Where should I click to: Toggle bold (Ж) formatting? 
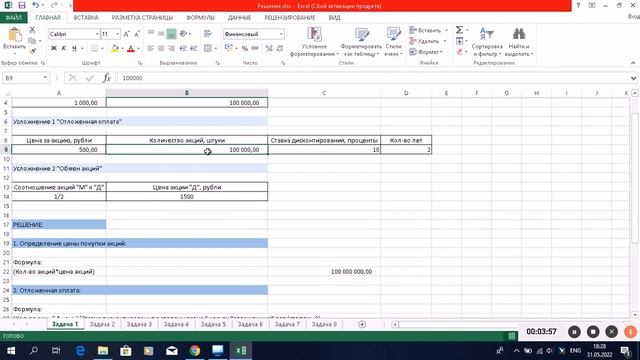(53, 48)
